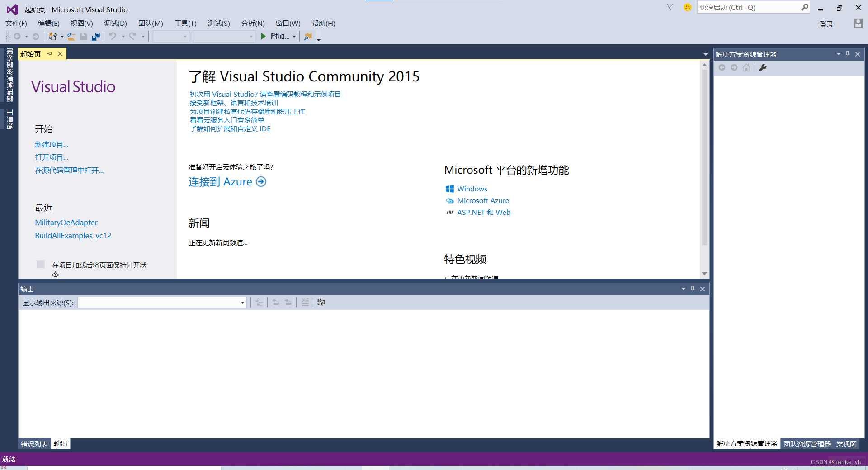Toggle auto-hide pin on Solution Explorer panel
Viewport: 868px width, 470px height.
click(x=848, y=54)
